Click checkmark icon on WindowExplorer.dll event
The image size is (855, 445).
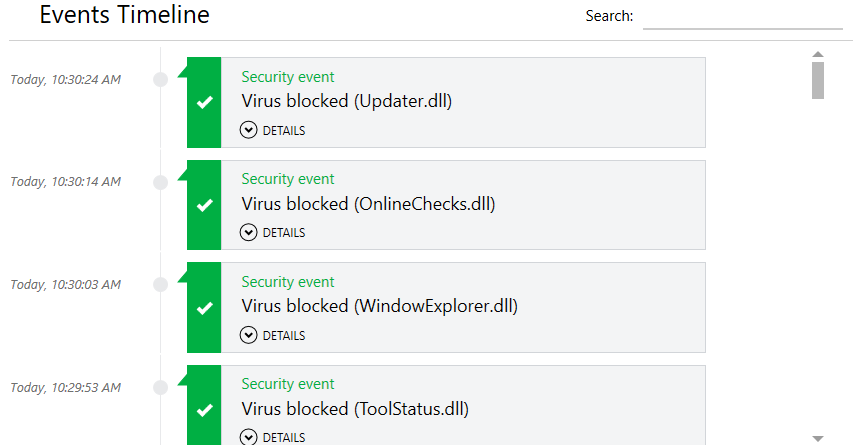(204, 308)
